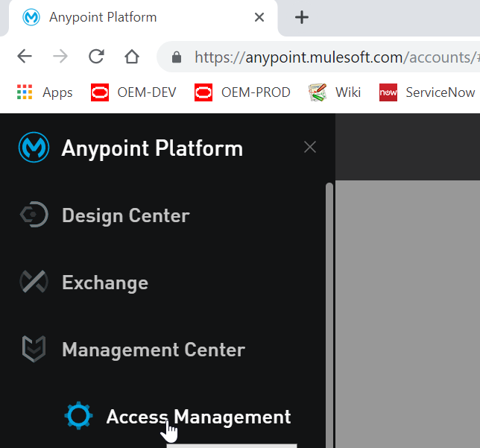This screenshot has width=480, height=448.
Task: Click the Exchange icon in sidebar
Action: tap(34, 283)
